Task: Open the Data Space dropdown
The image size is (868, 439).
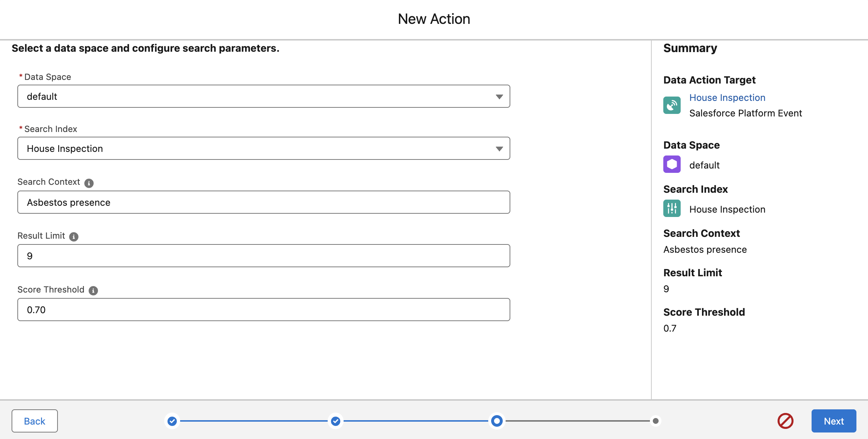Action: 264,97
